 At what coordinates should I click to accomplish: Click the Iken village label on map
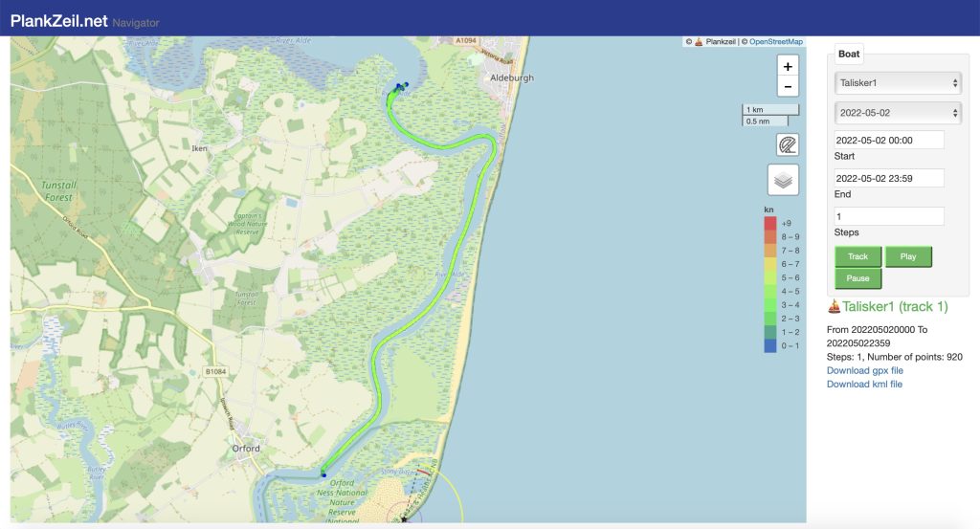click(199, 148)
